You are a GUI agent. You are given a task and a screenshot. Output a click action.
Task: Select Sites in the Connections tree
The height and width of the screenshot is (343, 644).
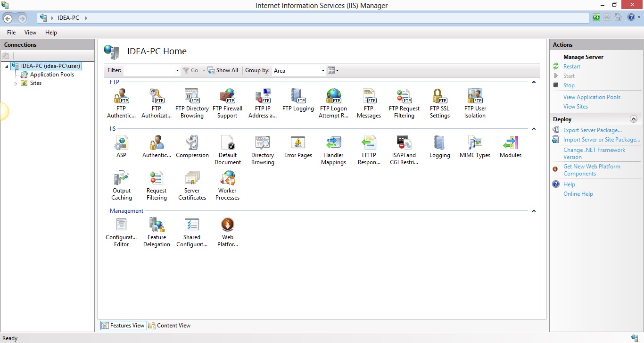pos(36,83)
